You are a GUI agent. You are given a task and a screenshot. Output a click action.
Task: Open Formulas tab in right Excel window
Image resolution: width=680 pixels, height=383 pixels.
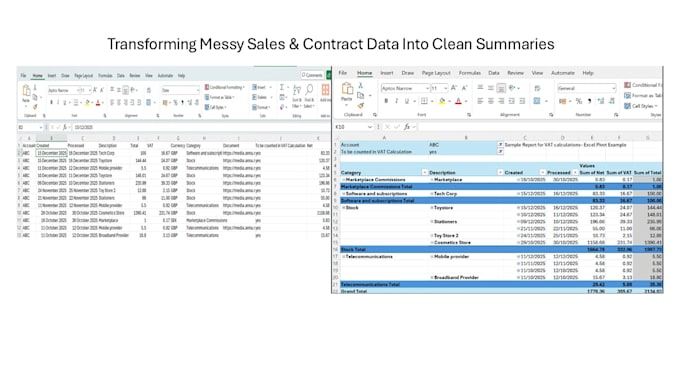[470, 73]
